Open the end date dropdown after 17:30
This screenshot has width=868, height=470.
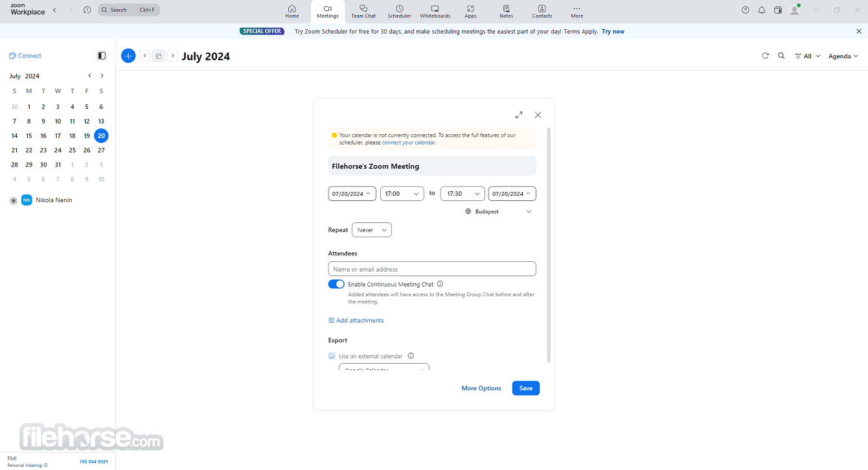coord(512,193)
